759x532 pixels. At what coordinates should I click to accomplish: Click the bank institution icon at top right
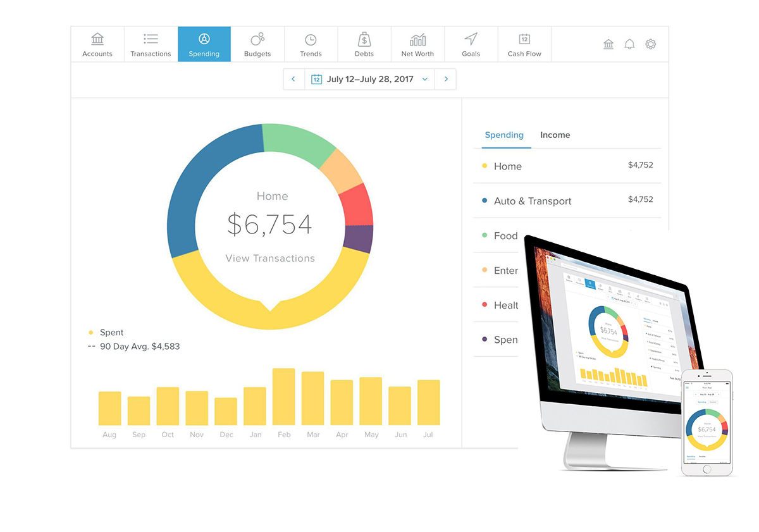click(608, 44)
